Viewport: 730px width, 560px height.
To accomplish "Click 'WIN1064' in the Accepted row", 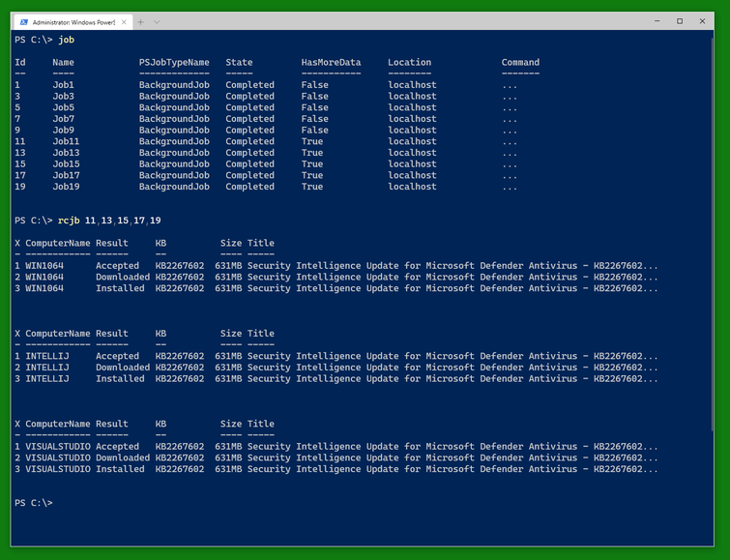I will 44,266.
